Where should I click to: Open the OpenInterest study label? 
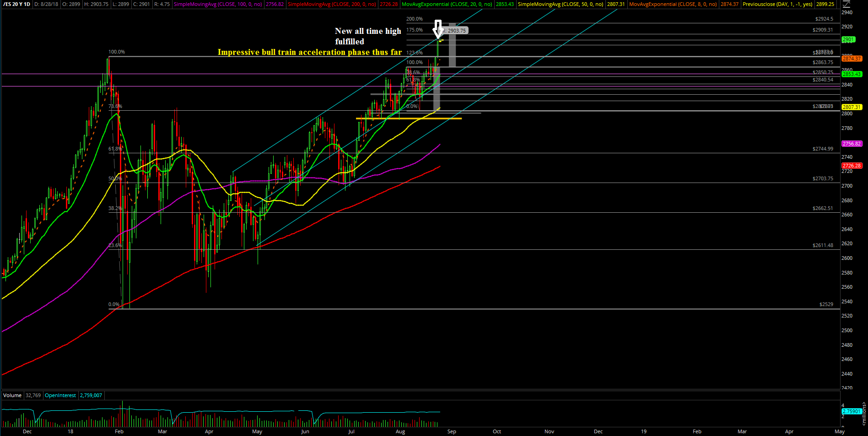[60, 395]
